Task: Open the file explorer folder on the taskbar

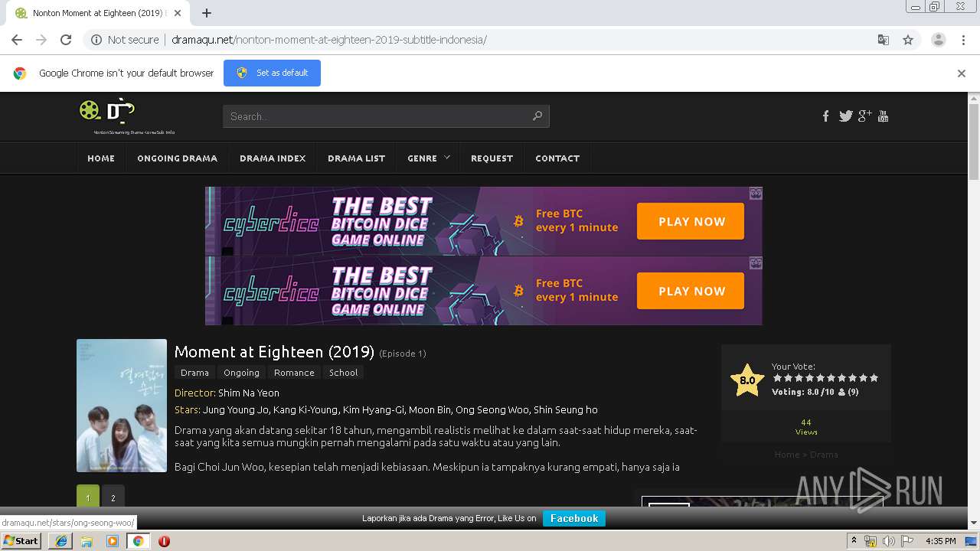Action: (x=87, y=540)
